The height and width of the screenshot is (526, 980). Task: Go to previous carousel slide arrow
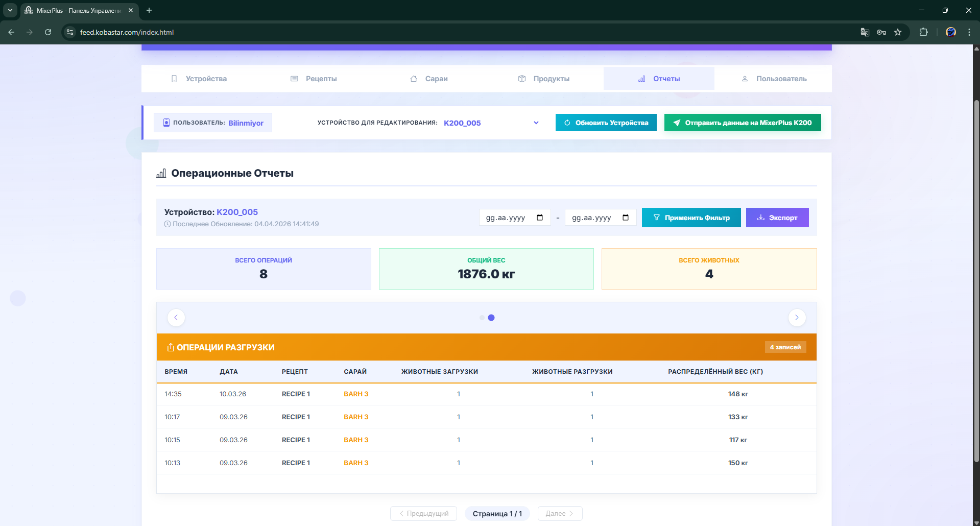(176, 318)
